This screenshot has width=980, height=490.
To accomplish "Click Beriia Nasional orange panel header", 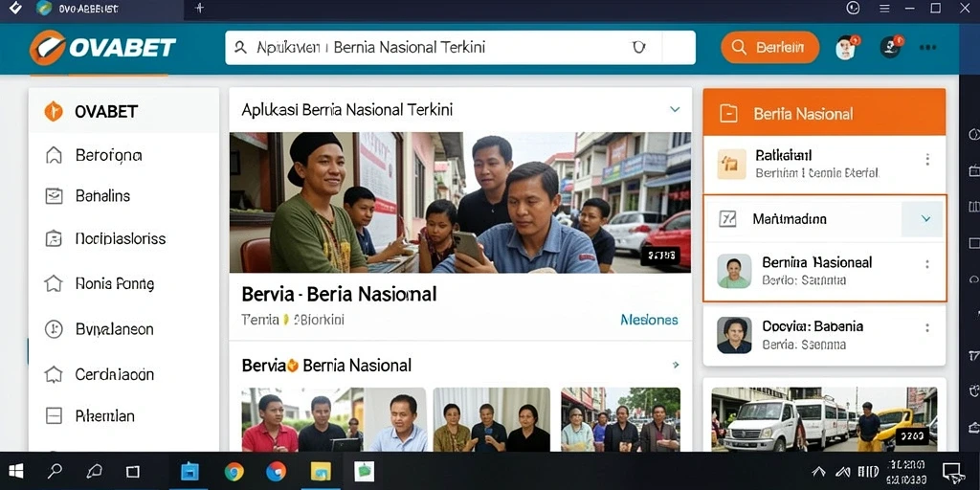I will [x=824, y=113].
